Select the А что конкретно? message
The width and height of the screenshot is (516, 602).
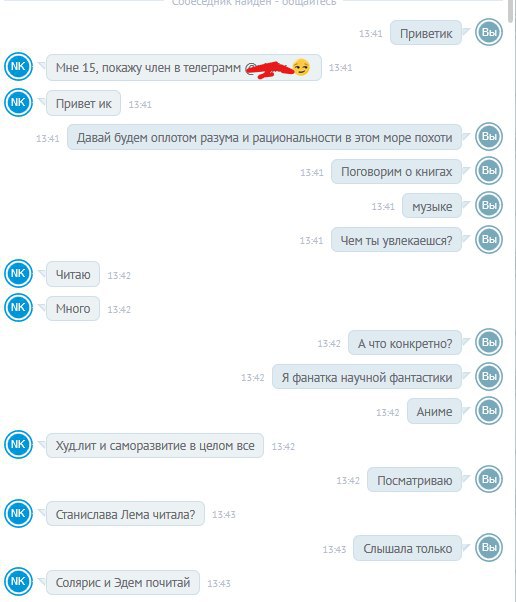pyautogui.click(x=405, y=343)
